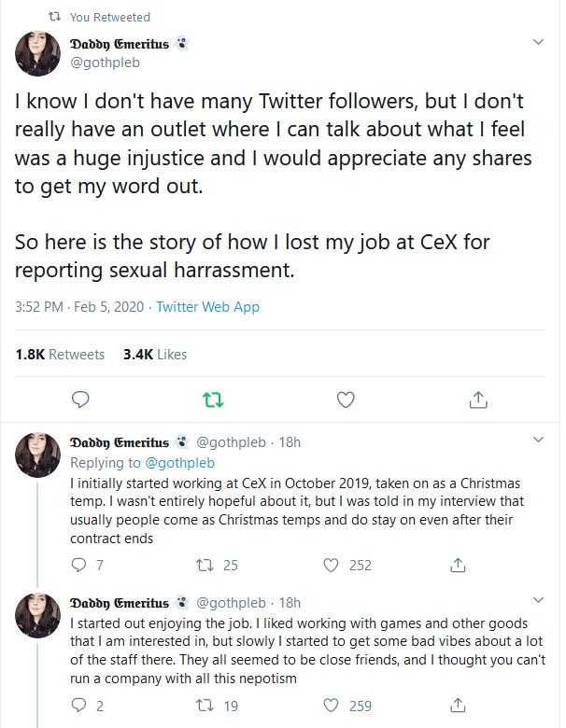
Task: Undo retweet on the main tweet
Action: coord(213,400)
